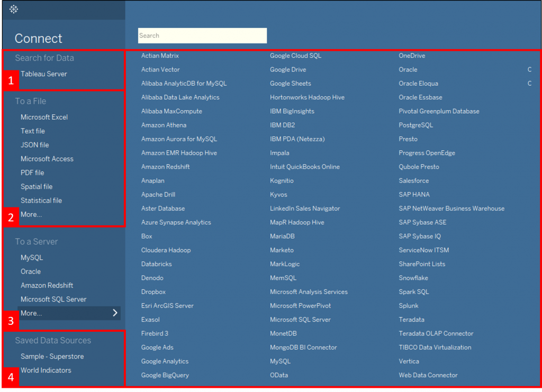Open World Indicators saved source

click(46, 370)
